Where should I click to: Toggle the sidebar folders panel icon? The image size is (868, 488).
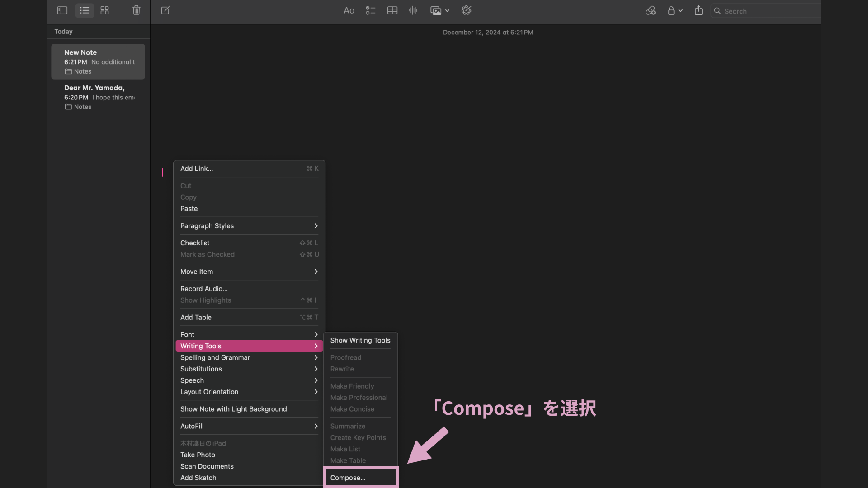(62, 10)
